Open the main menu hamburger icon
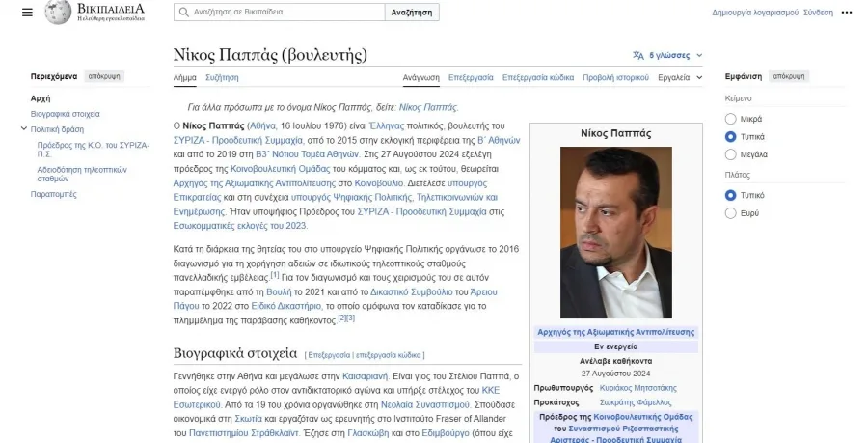Screen dimensions: 868x443 tap(27, 13)
